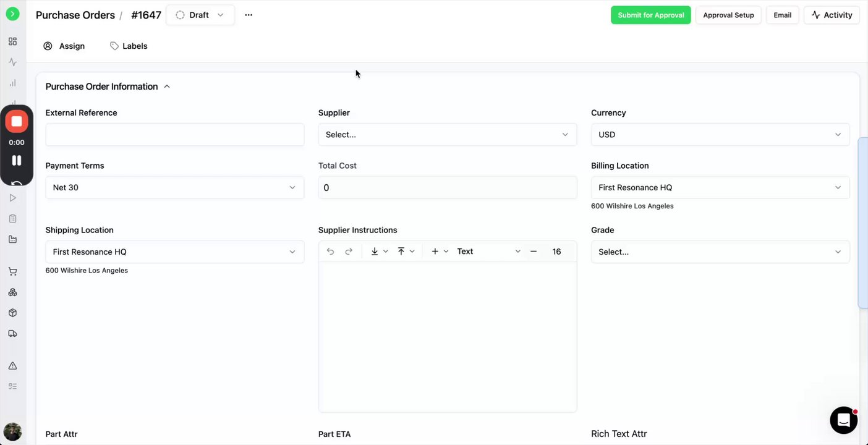Click the warning triangle icon in sidebar
Image resolution: width=868 pixels, height=445 pixels.
click(x=12, y=366)
